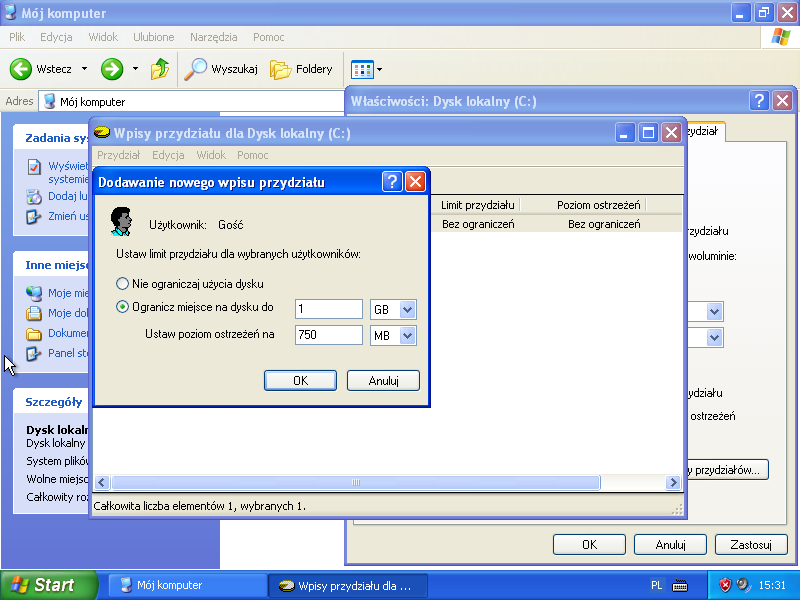Expand the views dropdown arrow in toolbar
Screen dimensions: 800x600
[x=379, y=70]
